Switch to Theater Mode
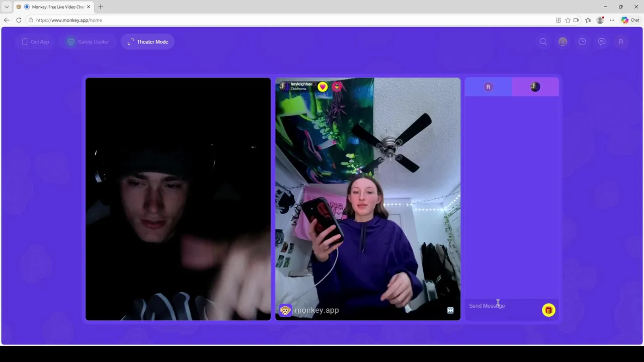The width and height of the screenshot is (644, 362). [x=147, y=42]
